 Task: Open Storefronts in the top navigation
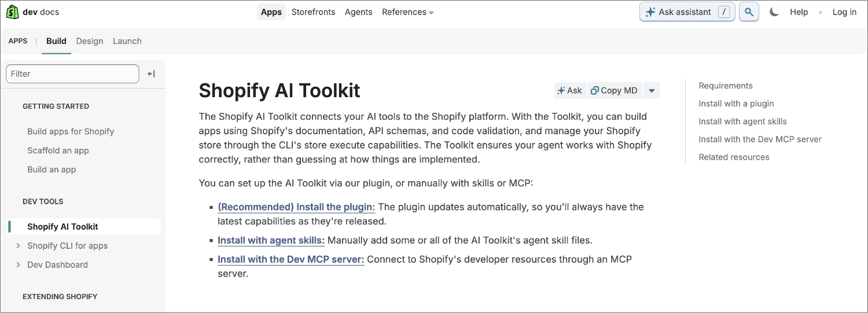313,12
